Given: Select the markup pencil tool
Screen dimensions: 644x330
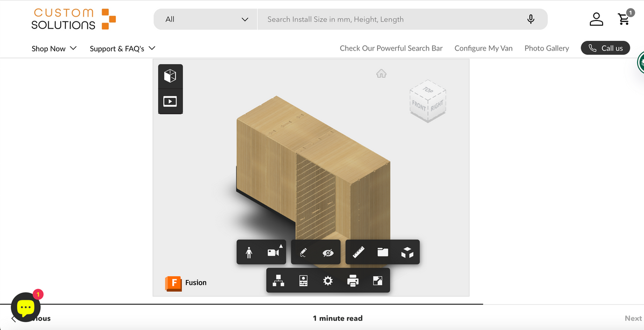Looking at the screenshot, I should pyautogui.click(x=303, y=252).
